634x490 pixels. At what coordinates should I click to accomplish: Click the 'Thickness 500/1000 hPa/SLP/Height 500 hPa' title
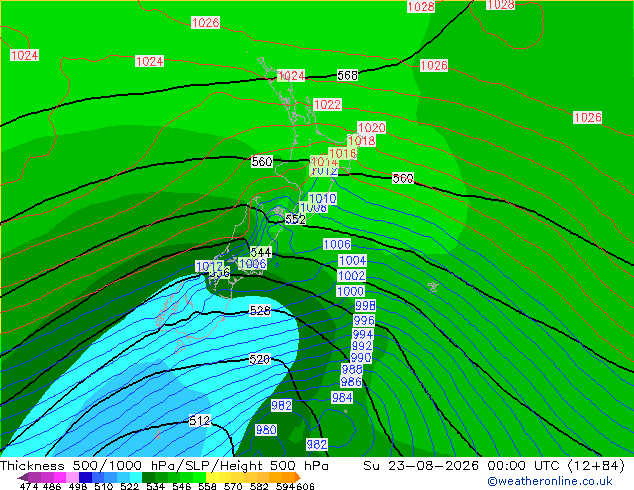(164, 466)
